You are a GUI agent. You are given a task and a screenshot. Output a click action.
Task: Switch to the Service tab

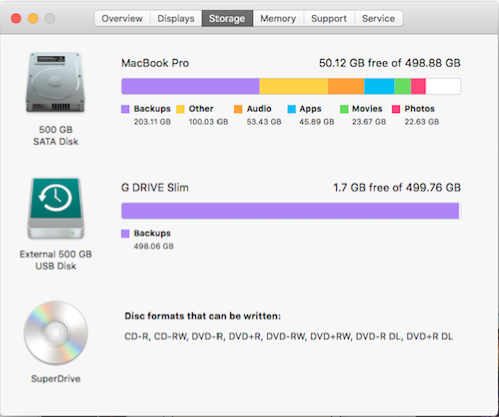[x=379, y=18]
